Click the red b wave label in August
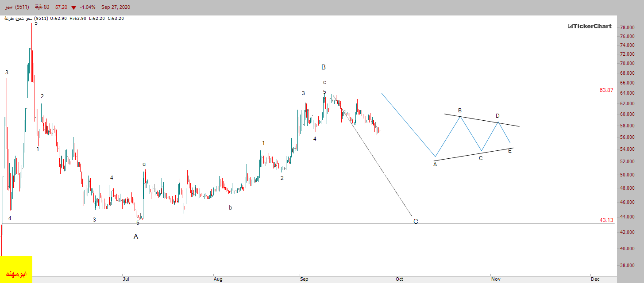The width and height of the screenshot is (644, 283). coord(230,207)
